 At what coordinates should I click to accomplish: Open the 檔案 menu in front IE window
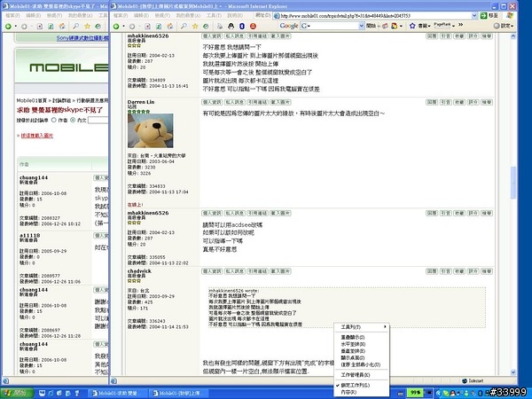[x=119, y=16]
